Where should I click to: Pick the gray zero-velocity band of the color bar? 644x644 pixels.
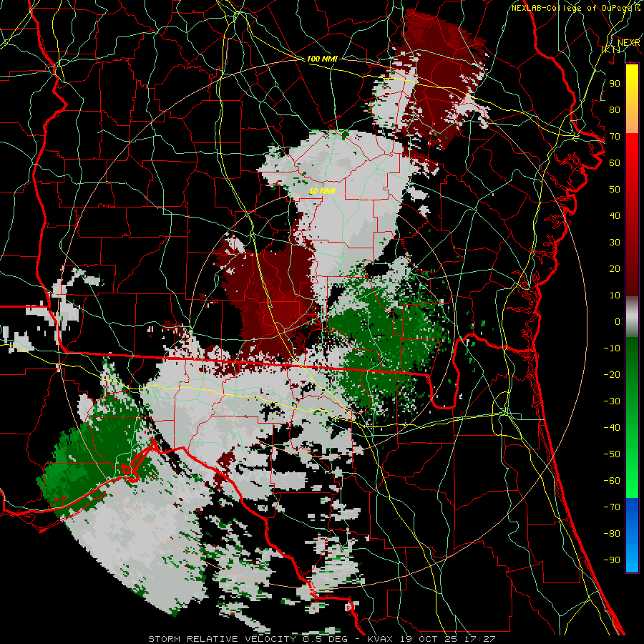click(x=632, y=317)
